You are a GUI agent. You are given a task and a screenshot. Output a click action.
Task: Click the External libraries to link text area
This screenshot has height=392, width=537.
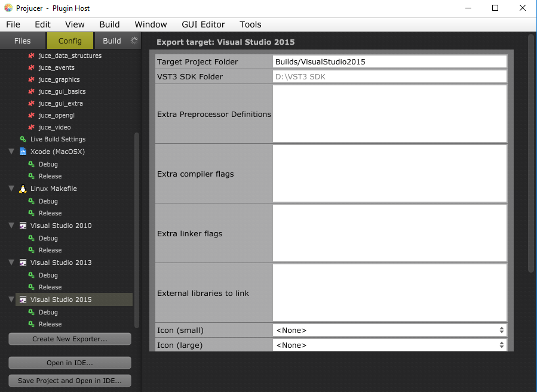pyautogui.click(x=389, y=293)
